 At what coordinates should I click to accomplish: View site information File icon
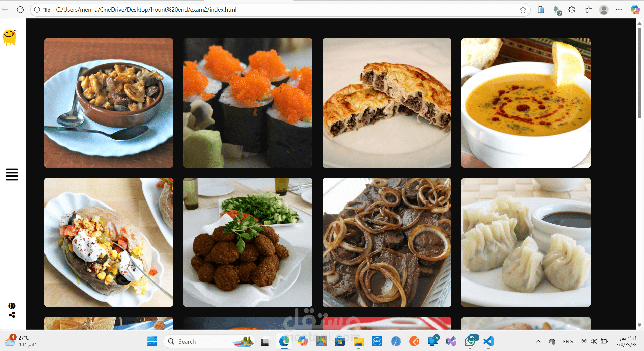42,10
